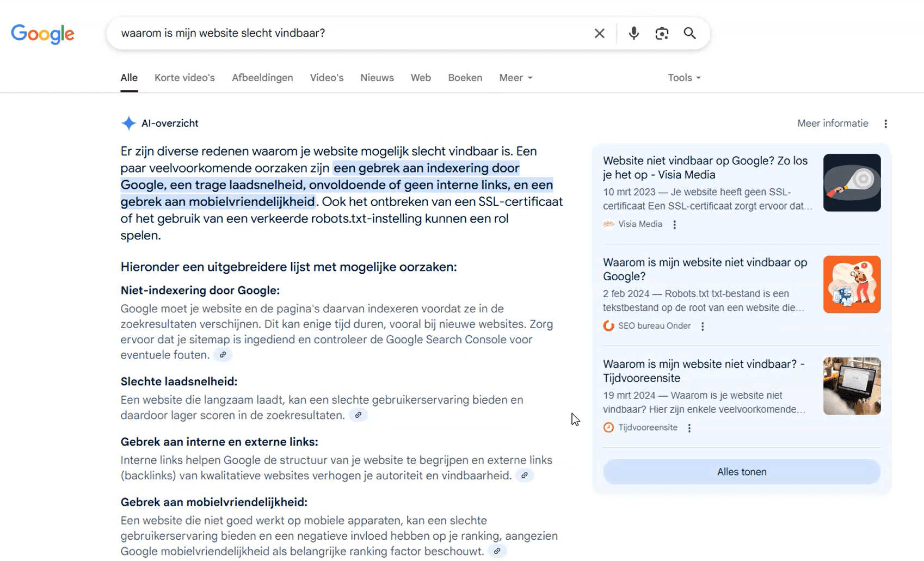
Task: Click the Tijdvooreensite source name
Action: point(648,428)
